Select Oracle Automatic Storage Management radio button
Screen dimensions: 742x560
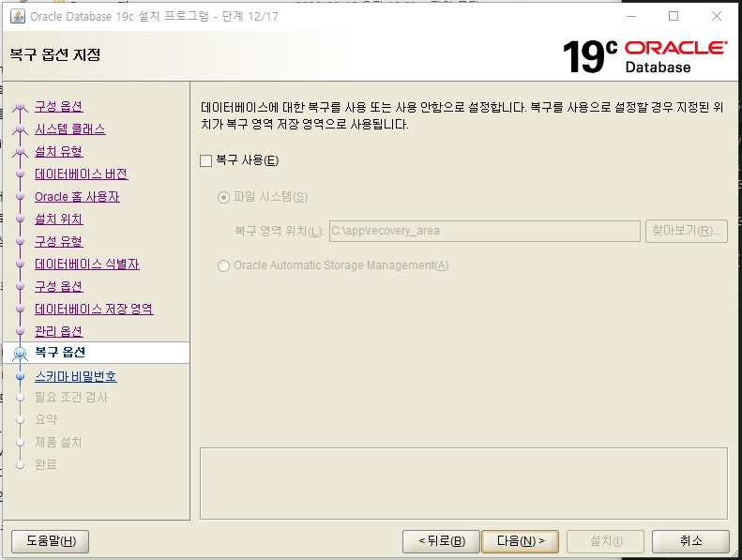click(x=223, y=265)
